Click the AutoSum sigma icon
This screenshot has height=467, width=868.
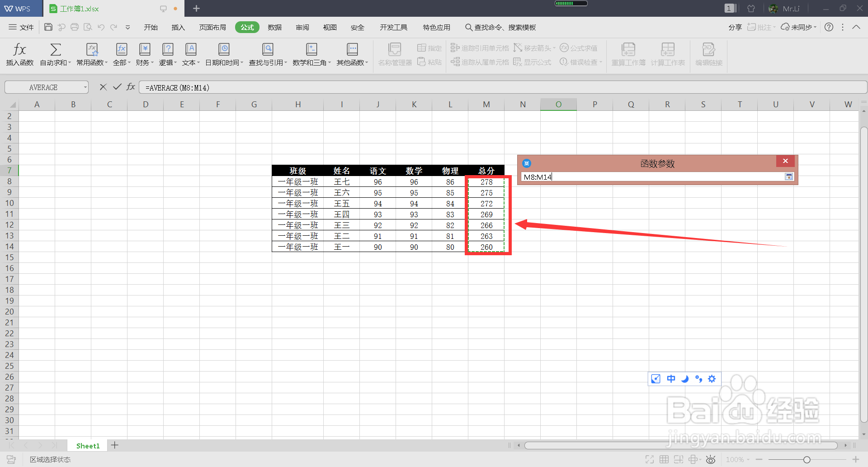tap(56, 49)
